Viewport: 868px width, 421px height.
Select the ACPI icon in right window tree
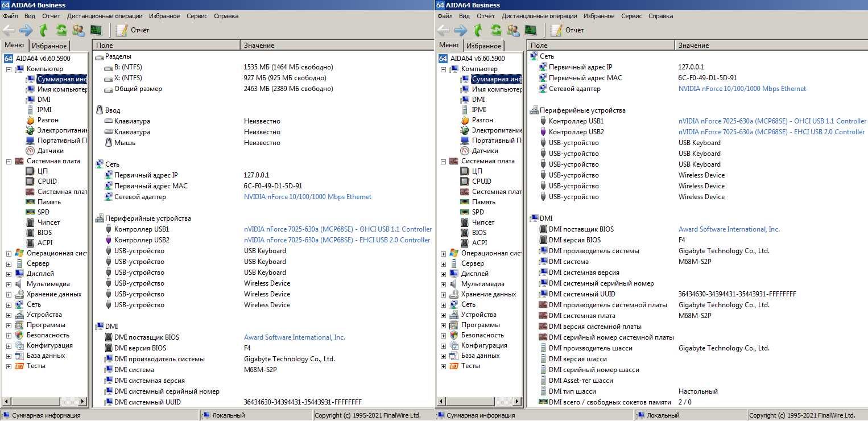[465, 243]
